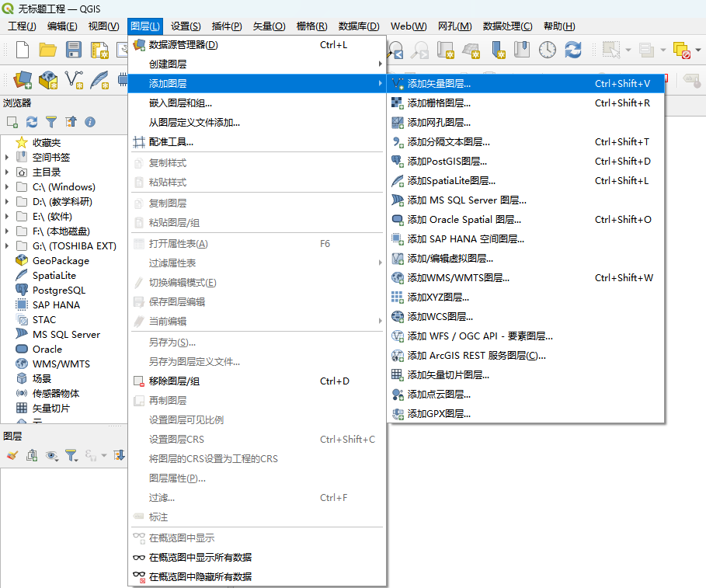Choose 添加点云图层... entry
Viewport: 706px width, 588px height.
[x=525, y=395]
